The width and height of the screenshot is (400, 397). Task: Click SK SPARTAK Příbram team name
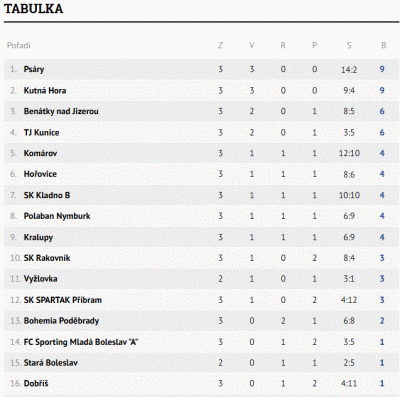(x=63, y=300)
